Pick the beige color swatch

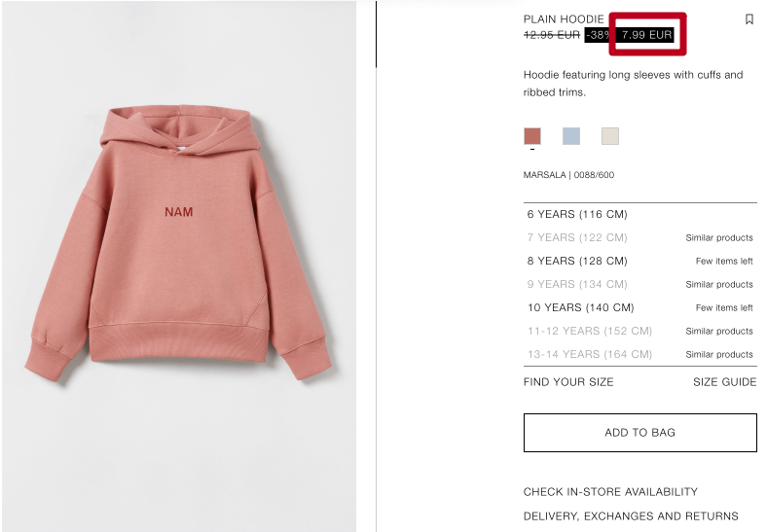tap(610, 136)
